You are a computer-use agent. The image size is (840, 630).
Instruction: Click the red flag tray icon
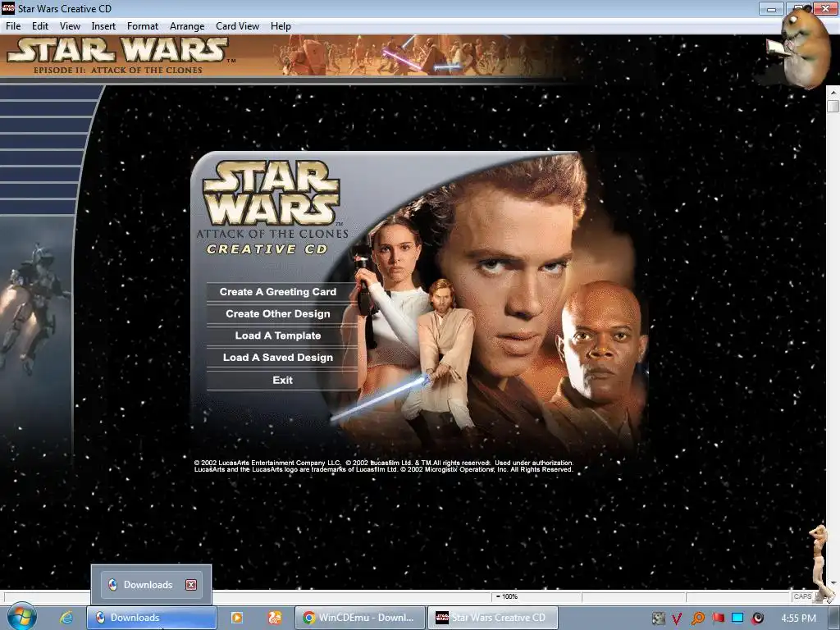click(x=719, y=619)
